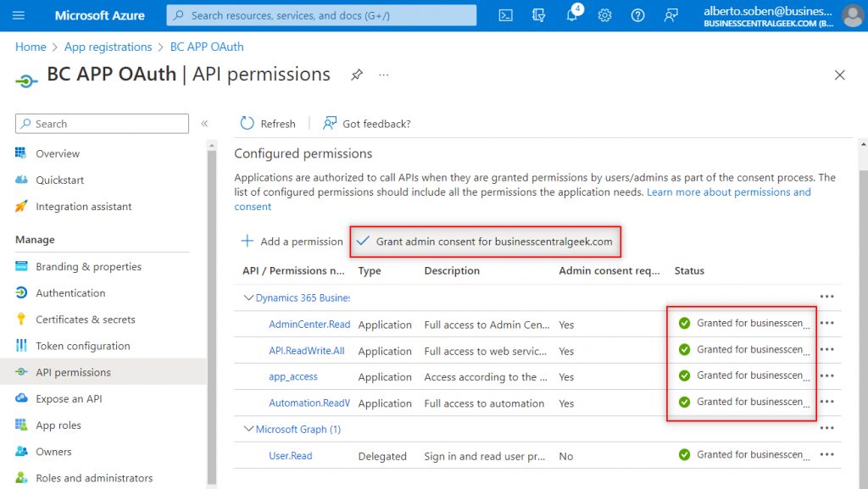Go to Home breadcrumb
Viewport: 868px width, 489px height.
coord(31,47)
